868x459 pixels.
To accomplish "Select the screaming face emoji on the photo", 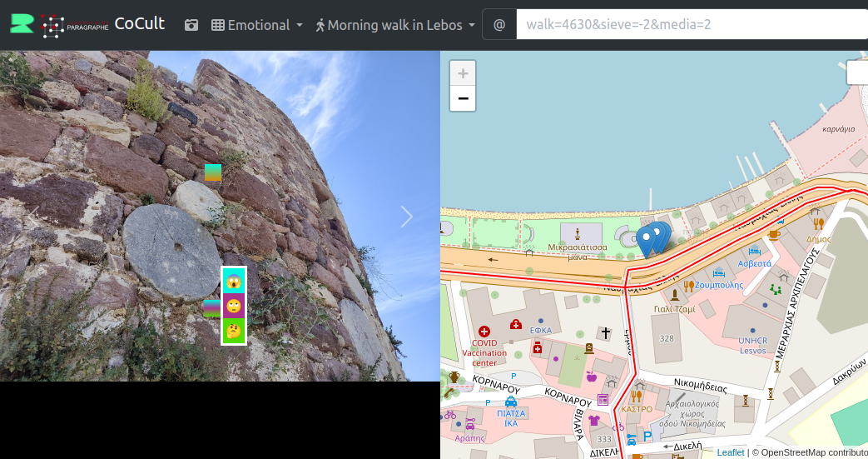I will pyautogui.click(x=234, y=281).
